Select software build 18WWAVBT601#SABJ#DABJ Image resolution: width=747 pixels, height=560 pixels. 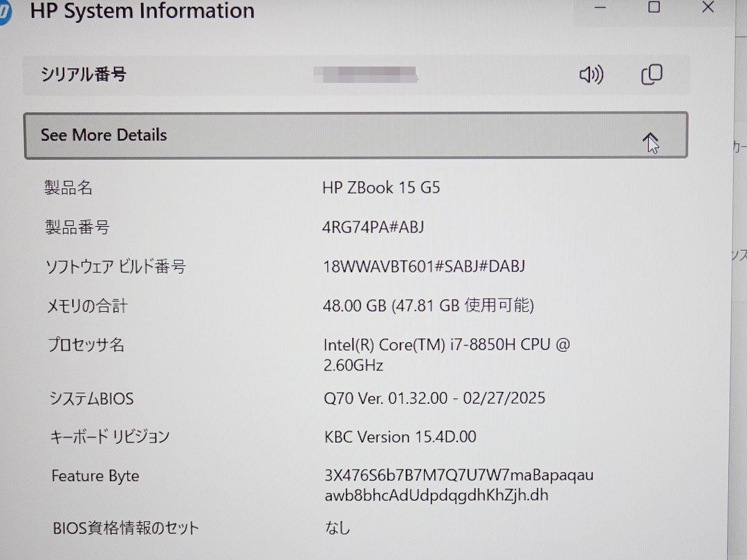pyautogui.click(x=424, y=266)
